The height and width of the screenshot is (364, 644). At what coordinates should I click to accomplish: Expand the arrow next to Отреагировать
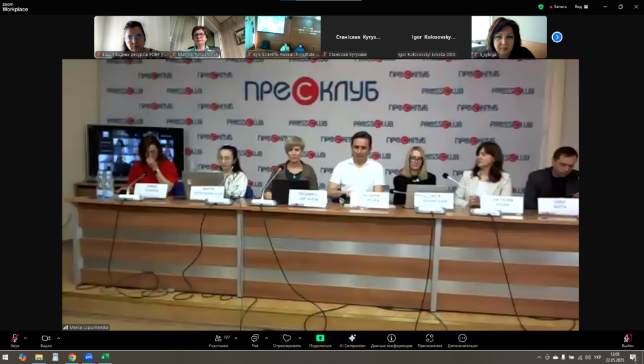[299, 338]
